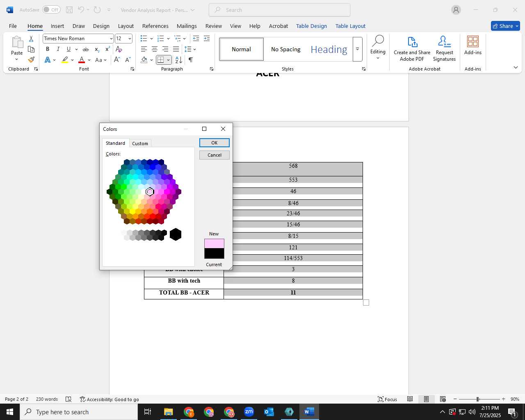
Task: Expand the font color dropdown arrow
Action: tap(89, 60)
